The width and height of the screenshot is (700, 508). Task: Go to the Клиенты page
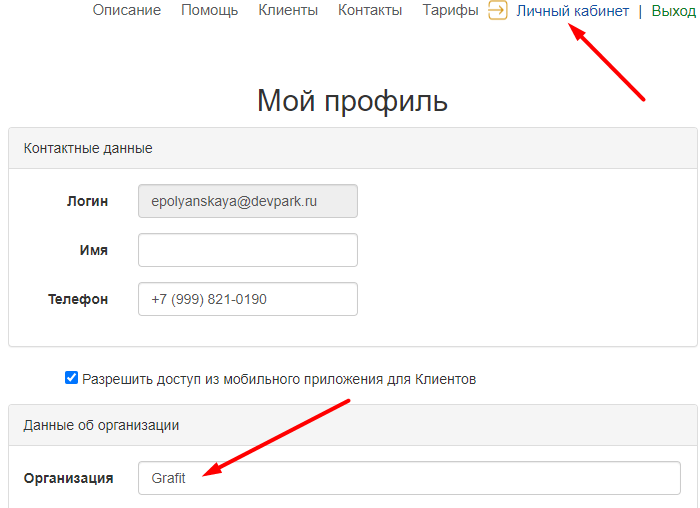[x=288, y=10]
